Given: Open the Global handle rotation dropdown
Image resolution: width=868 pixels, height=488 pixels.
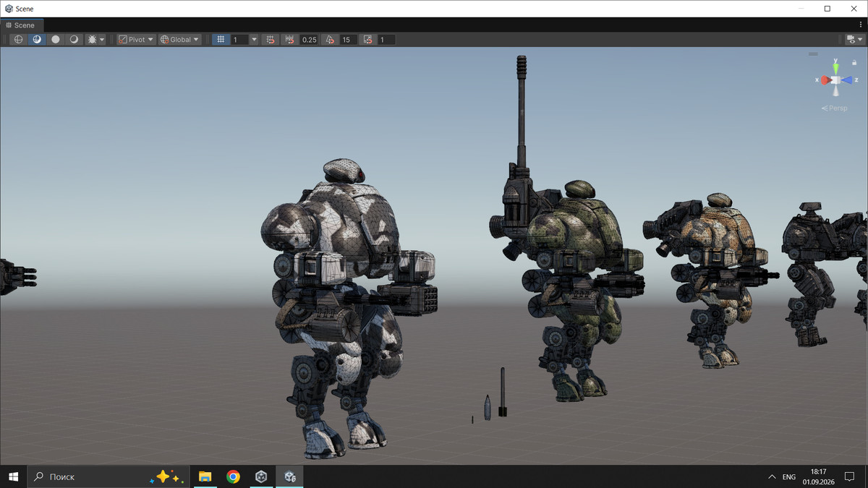Looking at the screenshot, I should [x=179, y=40].
